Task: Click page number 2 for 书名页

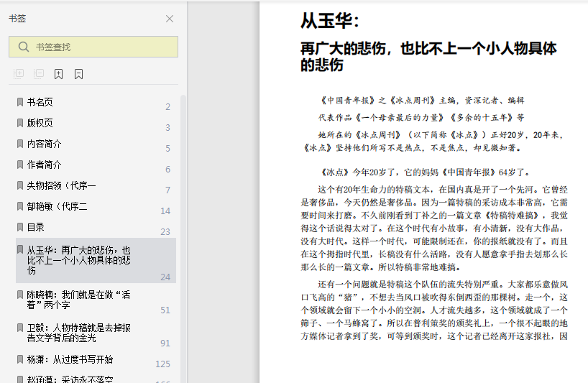Action: point(168,107)
